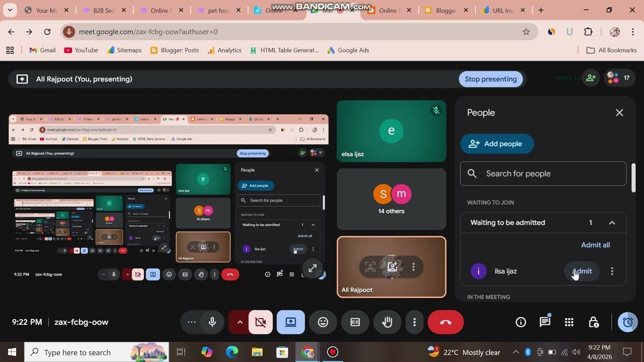Viewport: 644px width, 362px height.
Task: Mute the microphone in the meeting toolbar
Action: tap(212, 322)
